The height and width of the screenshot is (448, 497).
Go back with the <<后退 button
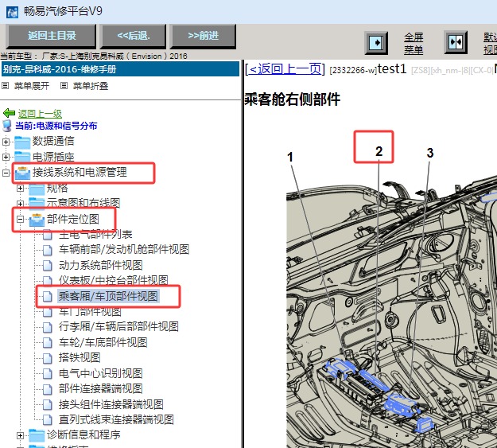(x=133, y=36)
